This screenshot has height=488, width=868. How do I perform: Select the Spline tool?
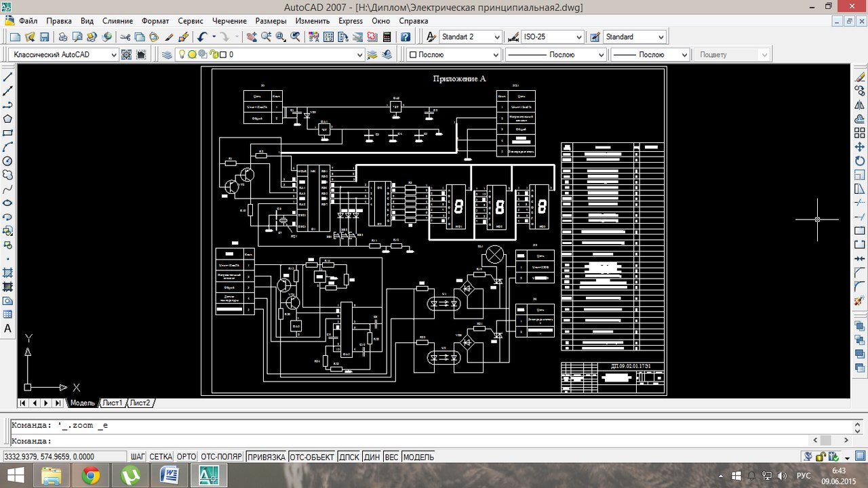pyautogui.click(x=8, y=189)
